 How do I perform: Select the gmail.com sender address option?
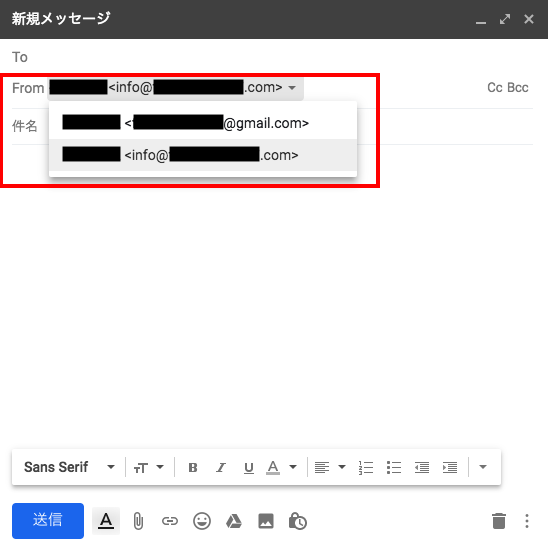203,123
